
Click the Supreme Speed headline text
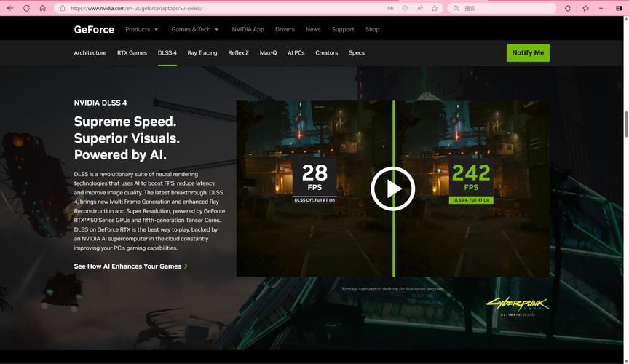[x=125, y=122]
